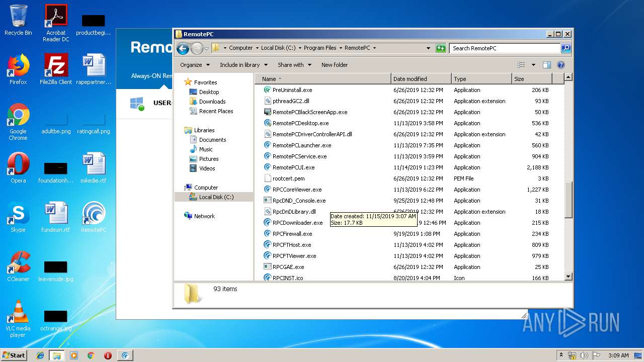Click the search magnifier icon
644x362 pixels.
tap(566, 48)
